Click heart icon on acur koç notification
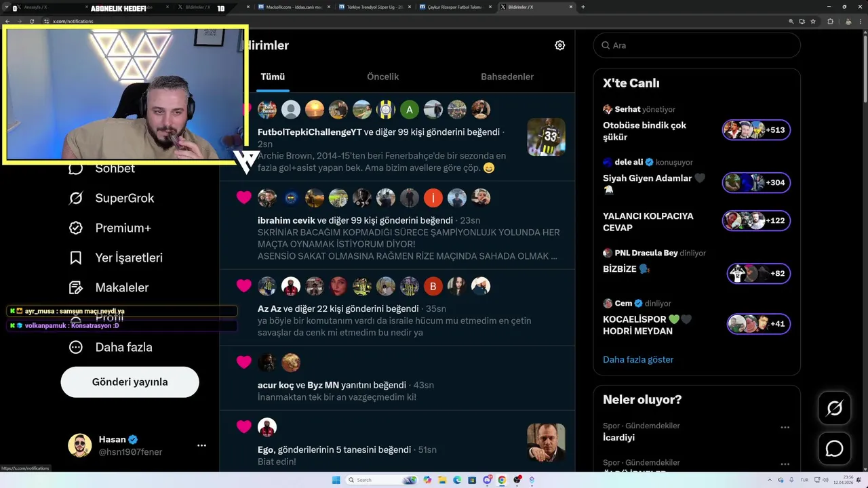Screen dimensions: 868x488 244,362
